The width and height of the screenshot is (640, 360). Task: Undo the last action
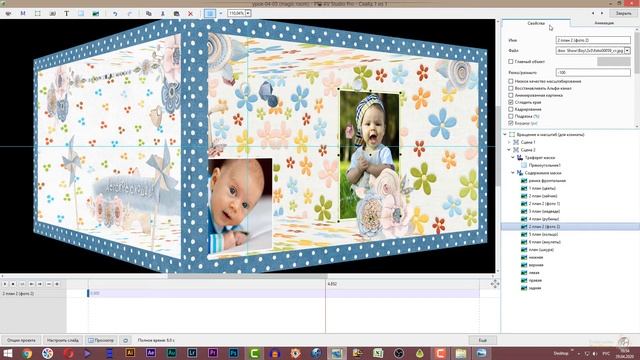(115, 13)
